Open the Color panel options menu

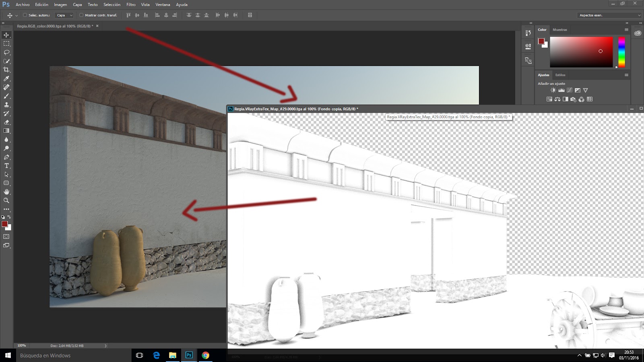click(x=626, y=30)
